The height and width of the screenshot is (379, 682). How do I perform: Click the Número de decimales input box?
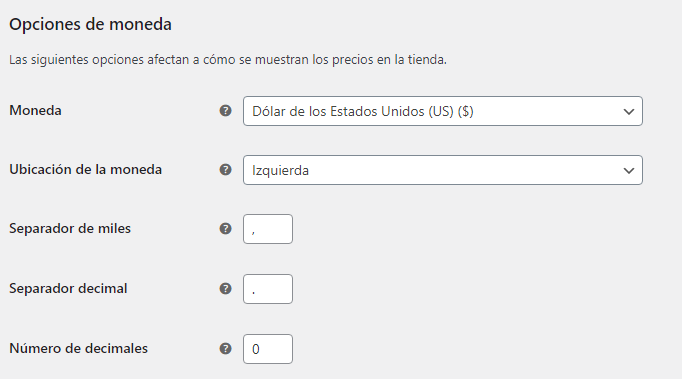pos(268,349)
